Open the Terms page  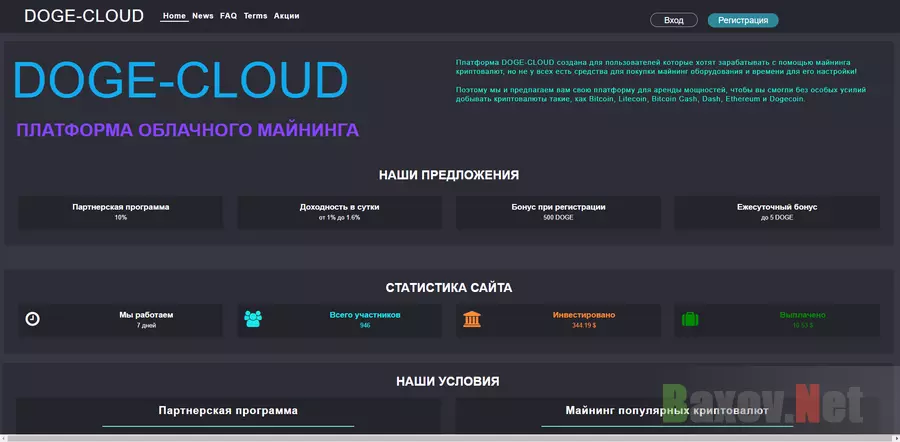255,16
